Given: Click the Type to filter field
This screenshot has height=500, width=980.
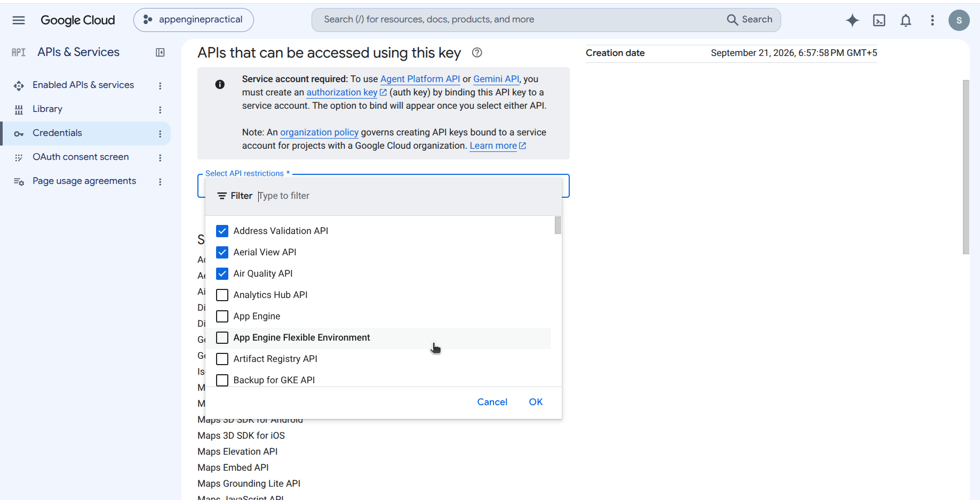Looking at the screenshot, I should 405,196.
